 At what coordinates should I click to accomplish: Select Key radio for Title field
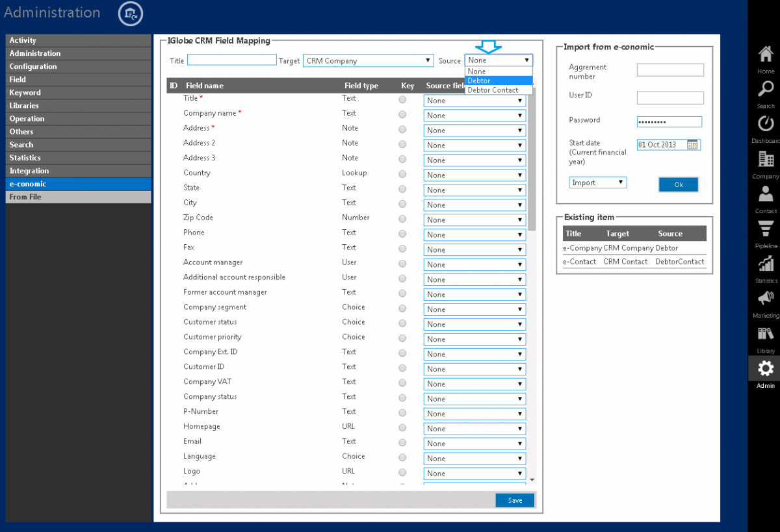[402, 99]
